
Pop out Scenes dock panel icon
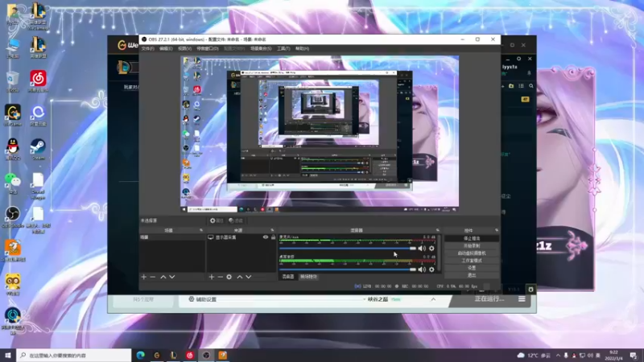[x=200, y=230]
